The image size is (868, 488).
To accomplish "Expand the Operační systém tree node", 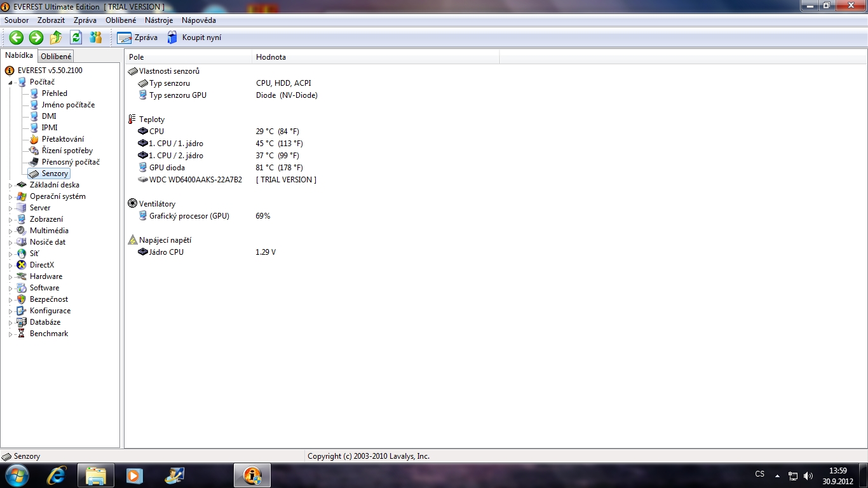I will 10,196.
